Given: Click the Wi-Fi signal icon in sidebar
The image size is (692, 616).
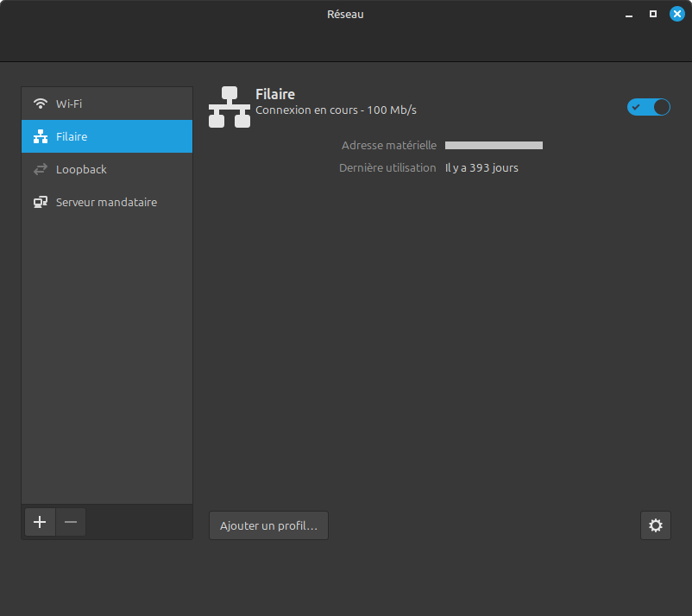Looking at the screenshot, I should (40, 104).
